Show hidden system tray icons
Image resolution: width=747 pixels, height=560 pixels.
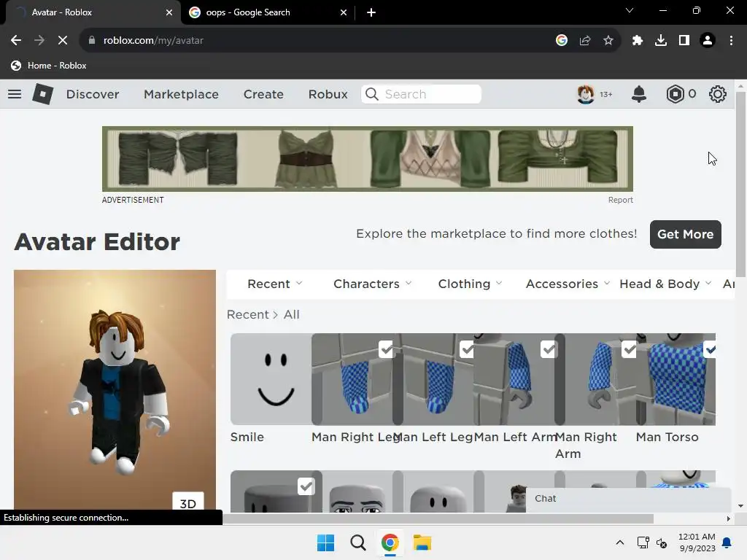click(620, 542)
